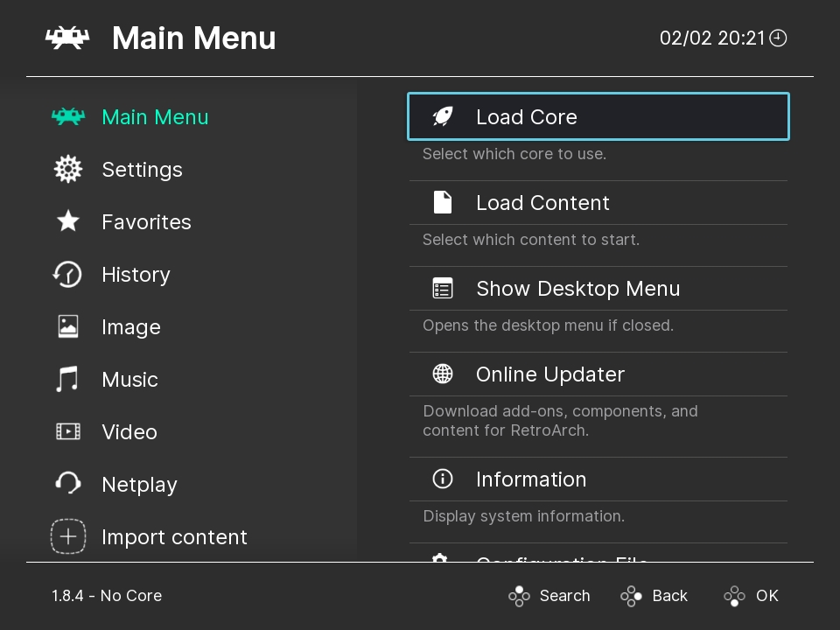Click the History clock-arrow icon

68,275
